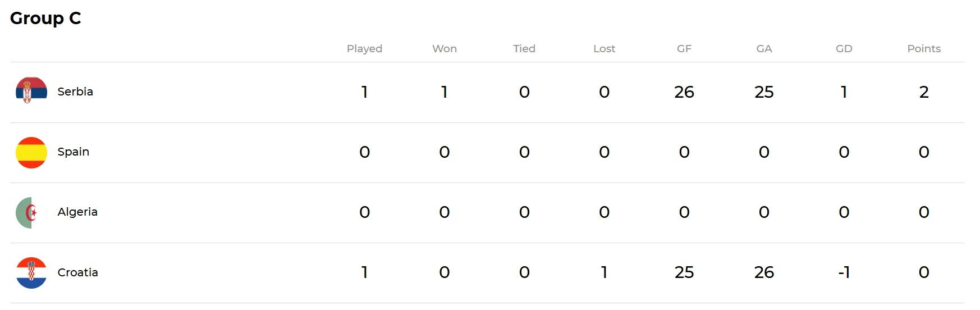The height and width of the screenshot is (310, 980).
Task: Select the Croatia team name
Action: (x=78, y=272)
